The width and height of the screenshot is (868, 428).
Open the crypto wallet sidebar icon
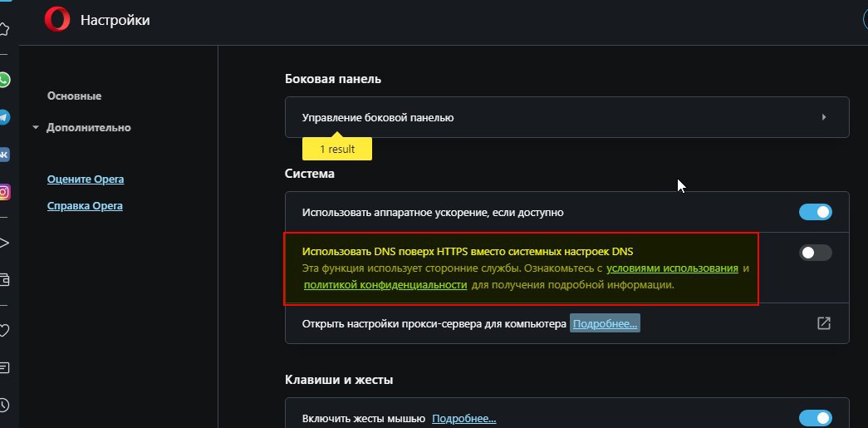pos(4,279)
